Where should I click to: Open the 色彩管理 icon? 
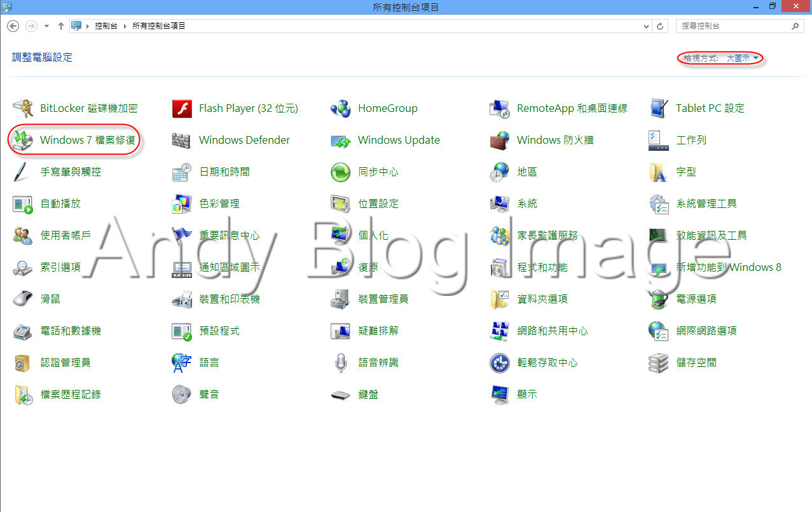pos(182,204)
